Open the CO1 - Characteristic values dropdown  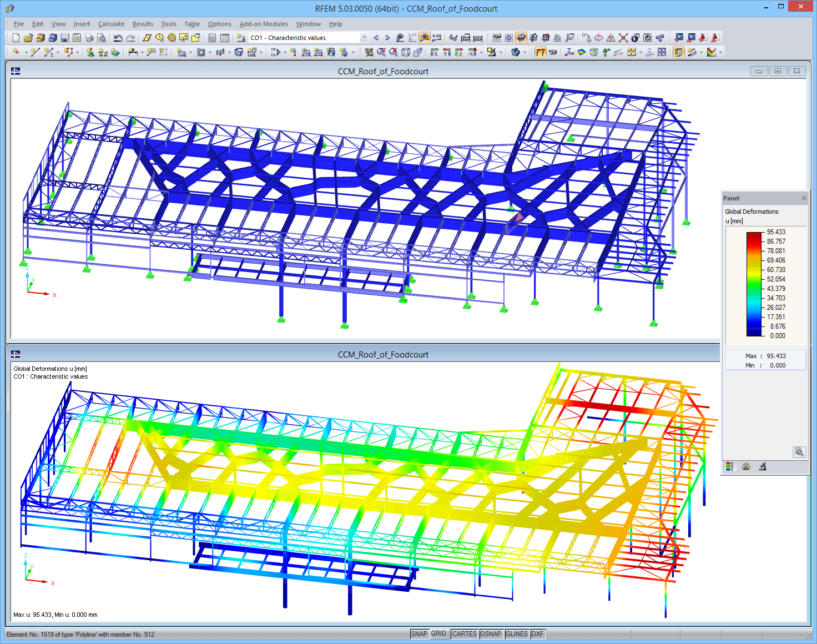click(x=364, y=37)
